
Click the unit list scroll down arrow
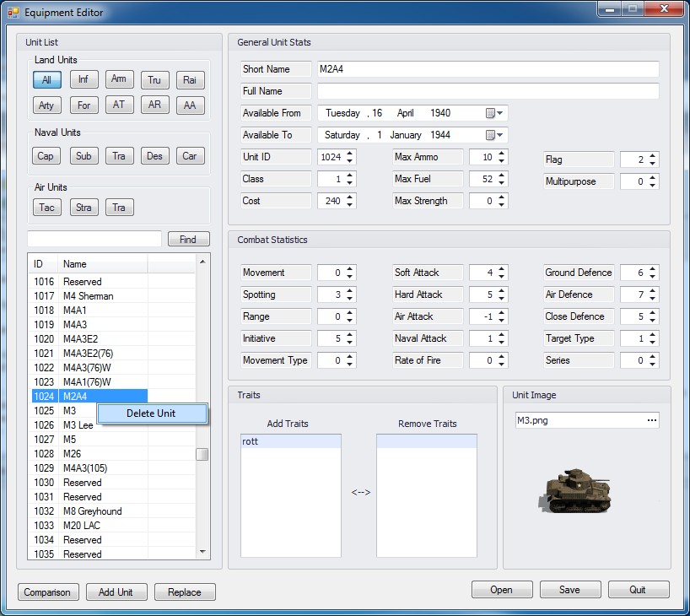202,552
